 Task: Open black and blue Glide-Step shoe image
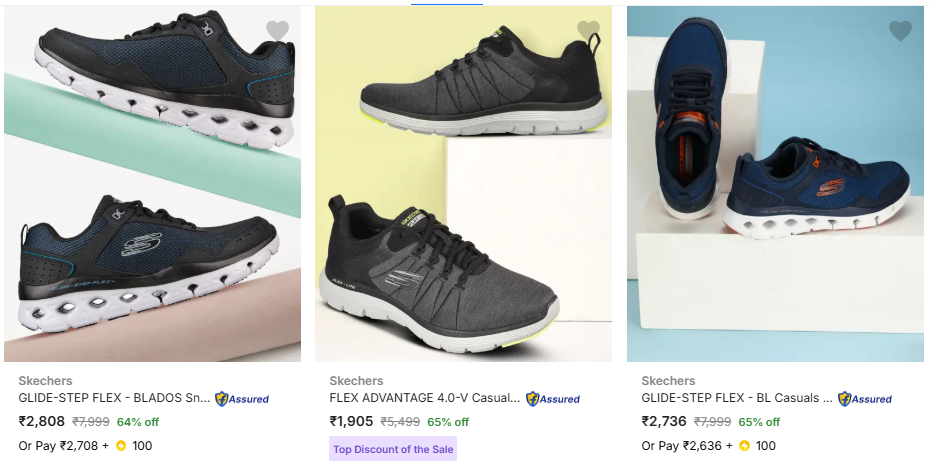153,185
